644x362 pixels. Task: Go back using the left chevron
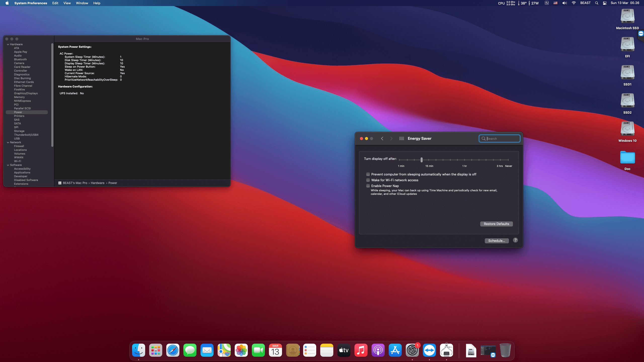(382, 139)
